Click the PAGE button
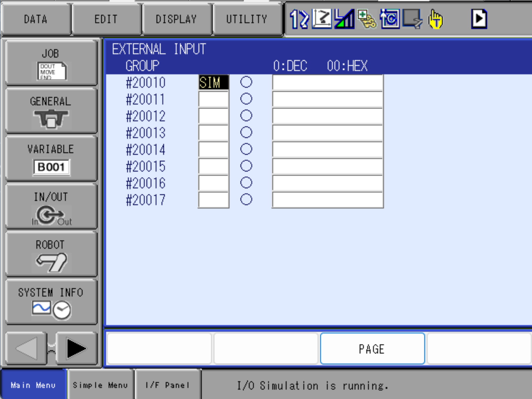 click(x=373, y=349)
